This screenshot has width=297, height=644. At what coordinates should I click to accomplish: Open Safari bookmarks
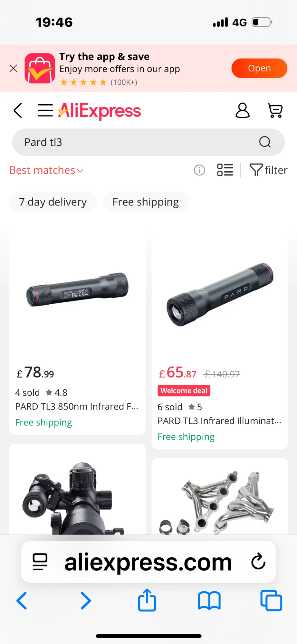209,601
